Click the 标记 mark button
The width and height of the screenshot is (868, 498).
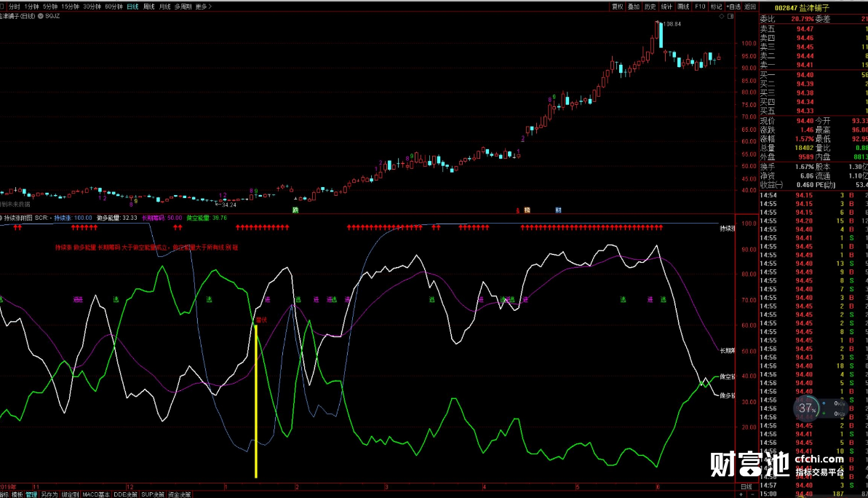717,7
